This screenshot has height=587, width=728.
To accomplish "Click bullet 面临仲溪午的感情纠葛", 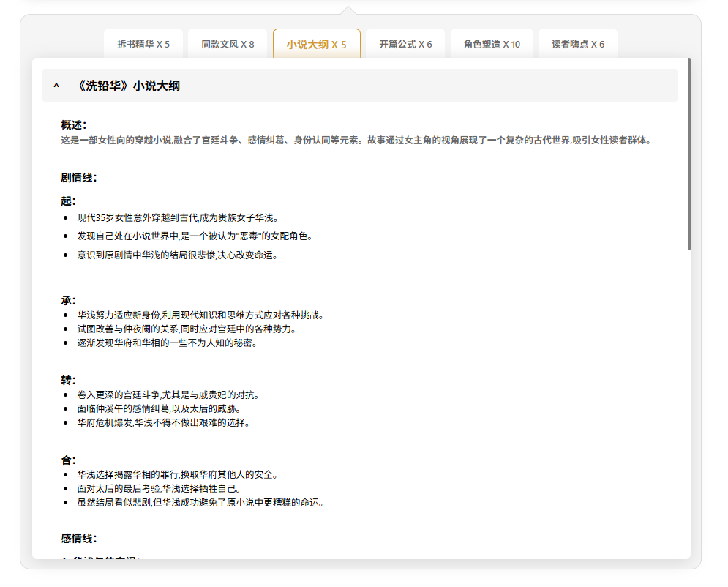I will click(x=159, y=408).
